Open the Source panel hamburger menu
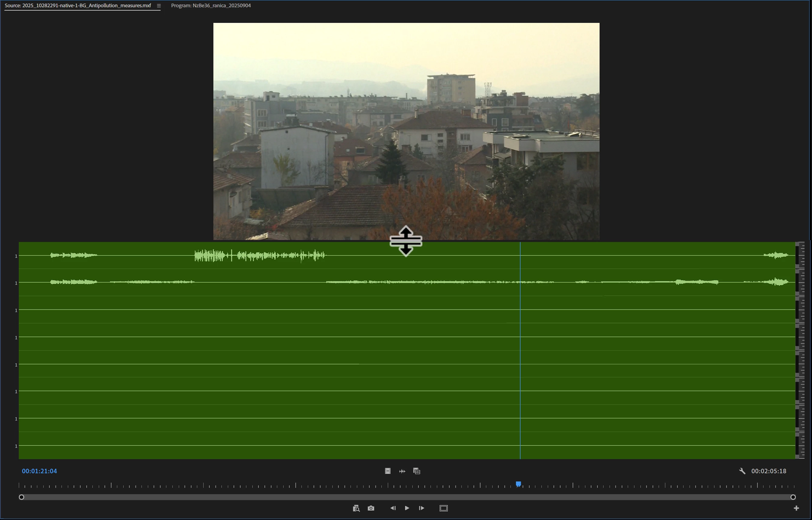 pyautogui.click(x=159, y=5)
